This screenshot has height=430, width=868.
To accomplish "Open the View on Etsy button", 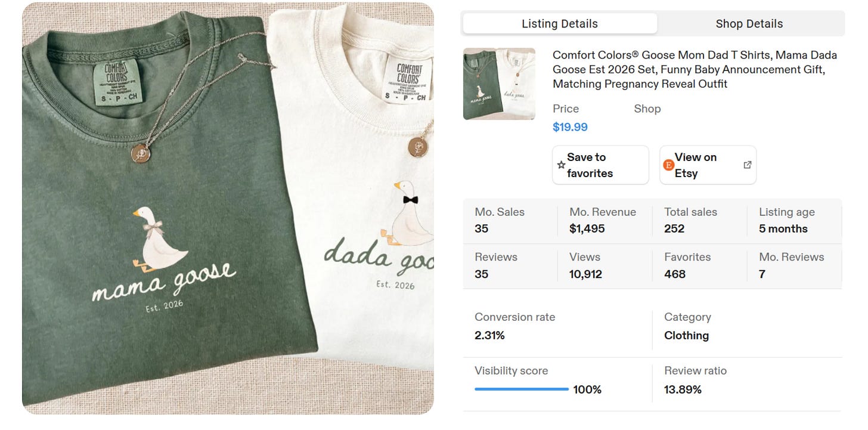I will (x=708, y=165).
